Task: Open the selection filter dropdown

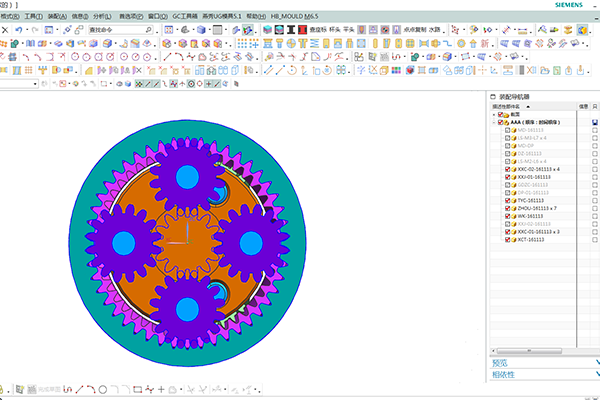Action: (36, 84)
